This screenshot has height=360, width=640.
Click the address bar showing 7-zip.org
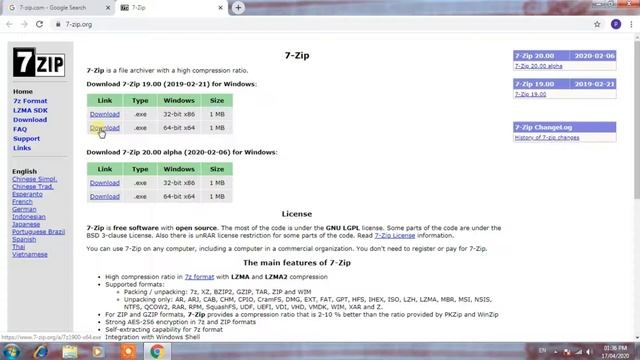322,24
